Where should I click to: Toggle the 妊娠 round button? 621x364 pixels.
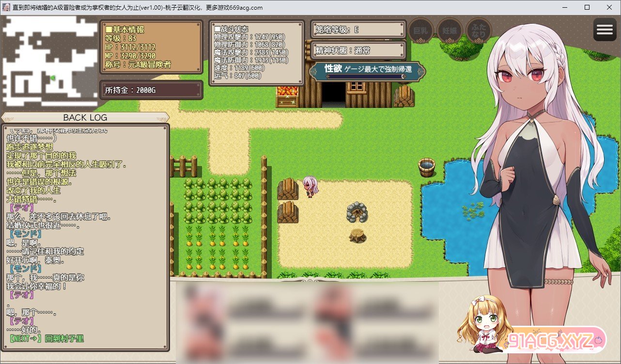449,30
